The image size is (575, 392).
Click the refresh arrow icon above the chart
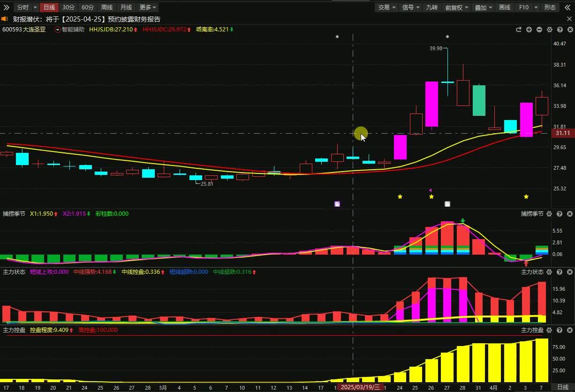point(519,30)
